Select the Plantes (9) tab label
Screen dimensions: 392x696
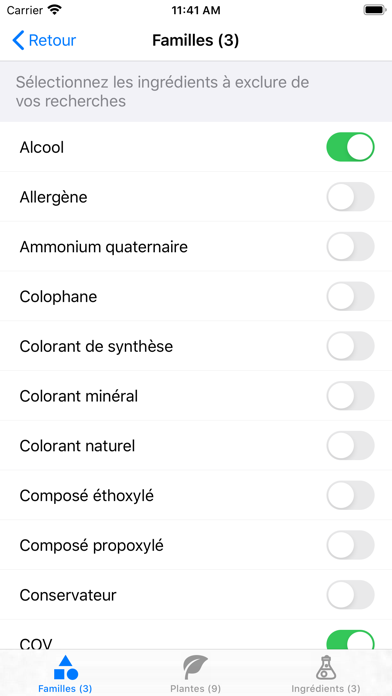[195, 688]
